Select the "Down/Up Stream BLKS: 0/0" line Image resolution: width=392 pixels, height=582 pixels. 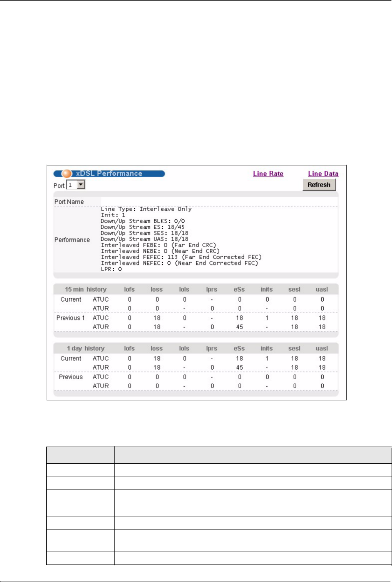[143, 221]
